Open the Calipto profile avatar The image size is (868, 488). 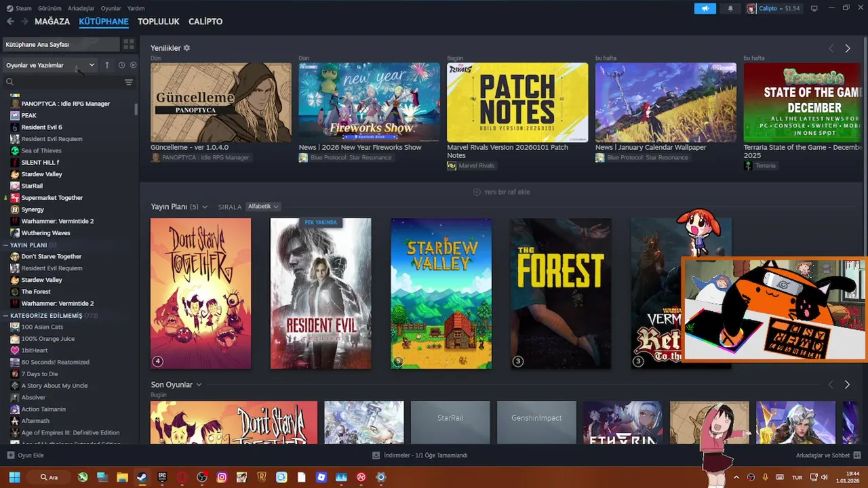[751, 9]
